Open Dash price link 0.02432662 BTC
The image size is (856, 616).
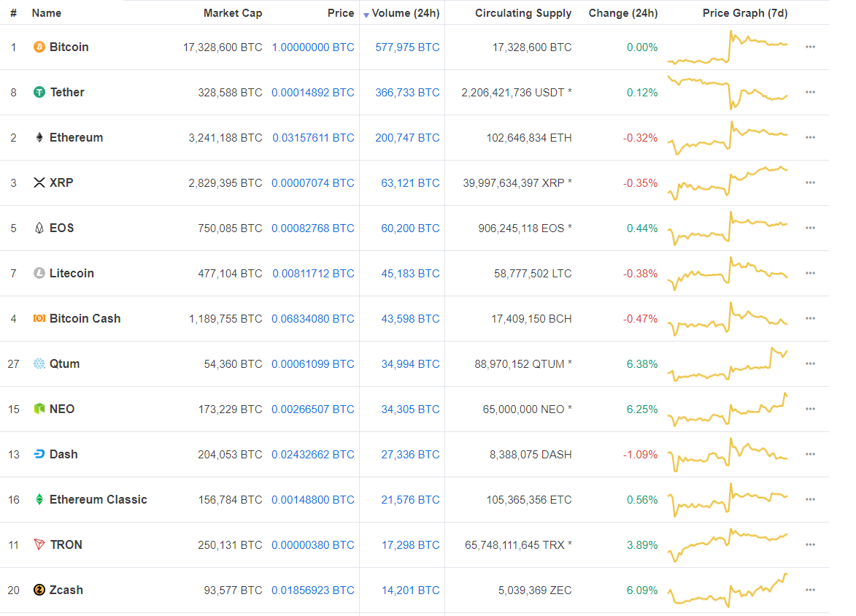312,455
